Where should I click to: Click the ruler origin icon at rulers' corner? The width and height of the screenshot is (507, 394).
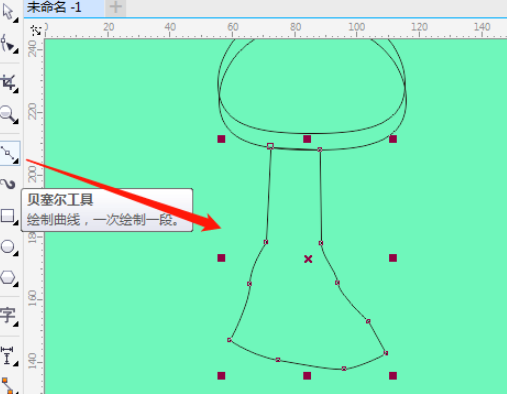tap(35, 31)
